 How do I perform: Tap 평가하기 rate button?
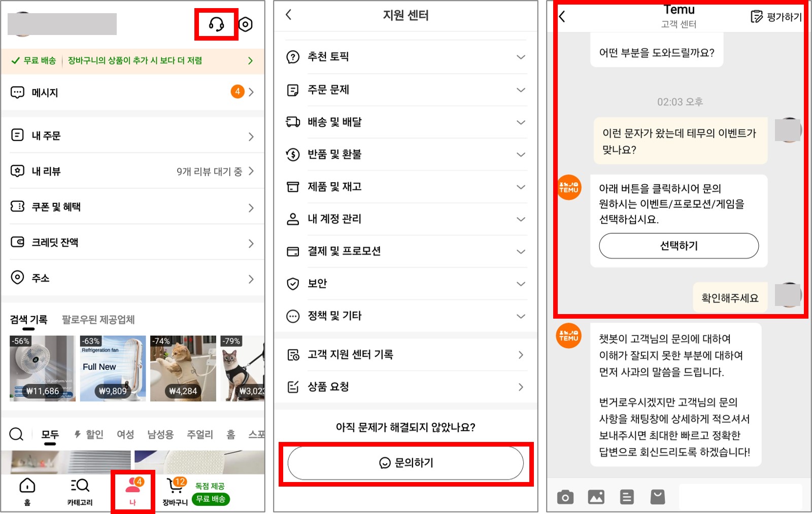pos(776,17)
